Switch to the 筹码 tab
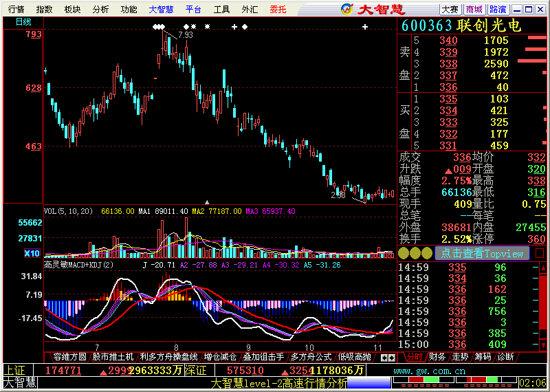The height and width of the screenshot is (392, 550). (x=483, y=357)
